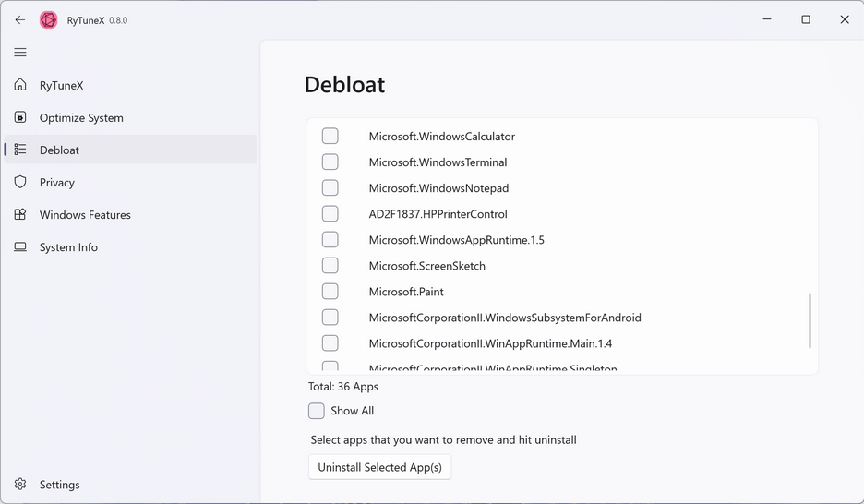Click the RyTuneX pink app logo

tap(49, 19)
